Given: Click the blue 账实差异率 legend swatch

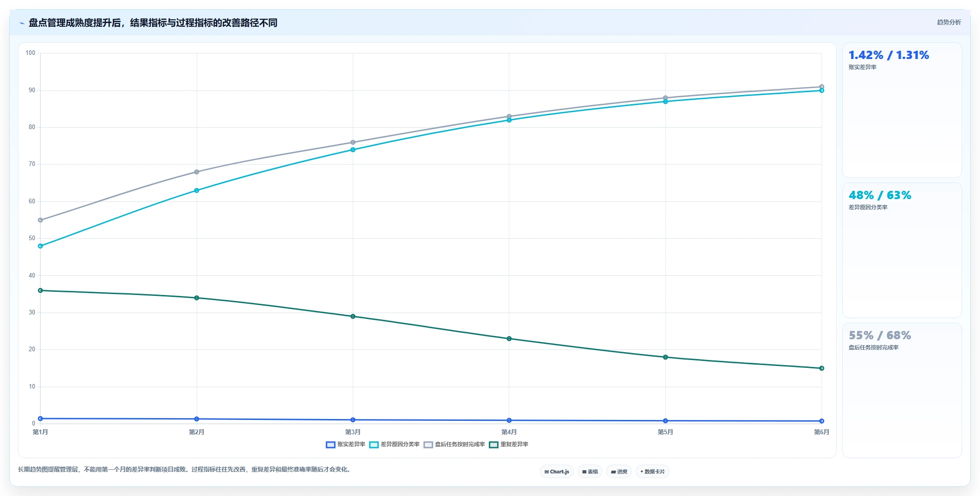Looking at the screenshot, I should click(x=330, y=445).
